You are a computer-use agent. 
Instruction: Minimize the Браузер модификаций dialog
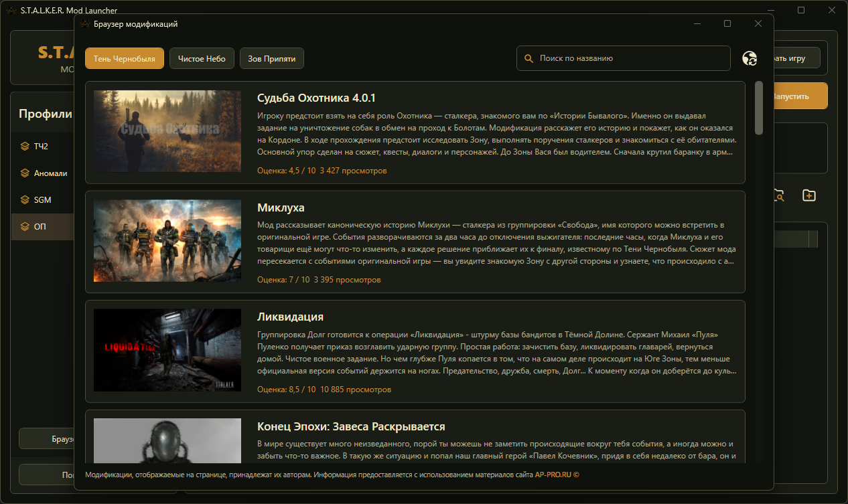pos(697,23)
